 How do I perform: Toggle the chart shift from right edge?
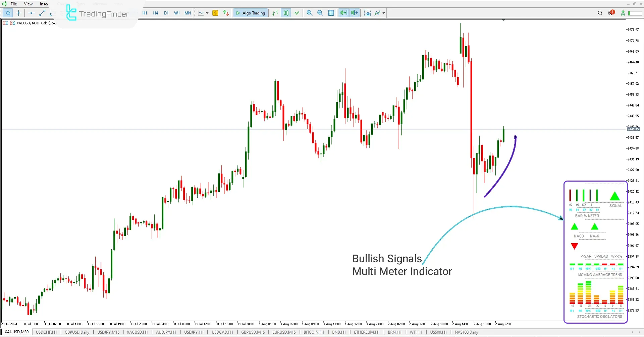(x=354, y=13)
